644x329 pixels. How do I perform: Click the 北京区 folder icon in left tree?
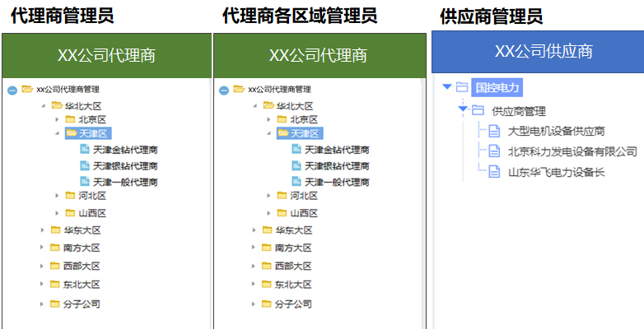pos(70,119)
